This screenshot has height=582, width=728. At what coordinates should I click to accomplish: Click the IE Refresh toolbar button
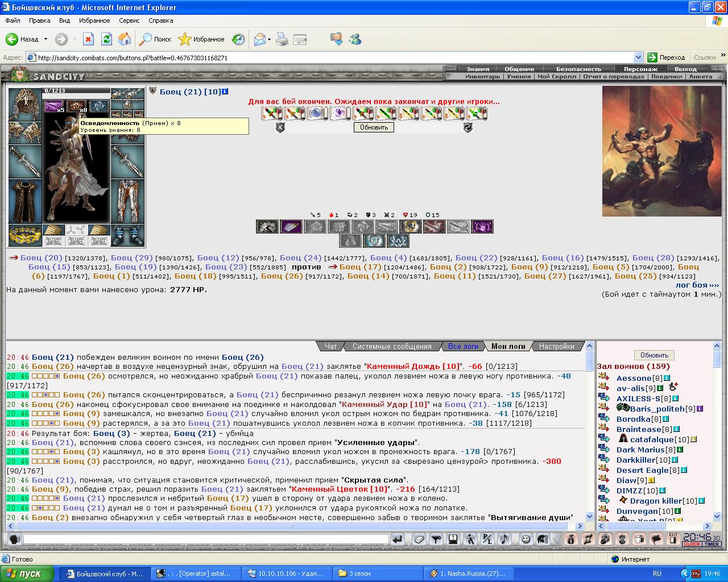[x=106, y=39]
